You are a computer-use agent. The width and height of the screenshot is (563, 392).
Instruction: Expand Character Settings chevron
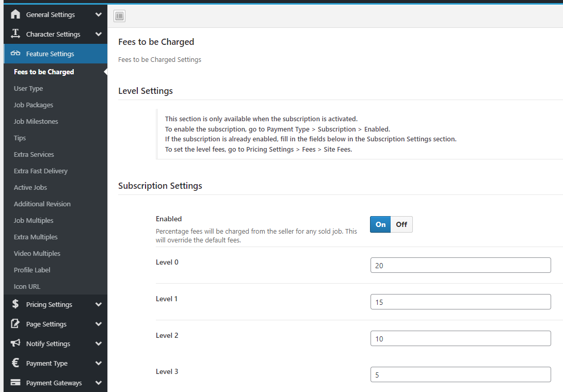[x=99, y=34]
